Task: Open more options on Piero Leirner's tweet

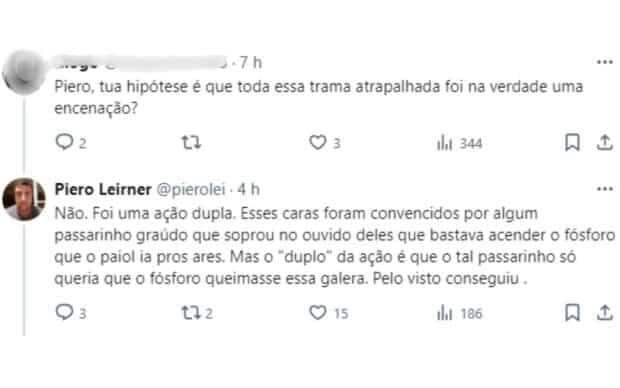Action: coord(605,189)
